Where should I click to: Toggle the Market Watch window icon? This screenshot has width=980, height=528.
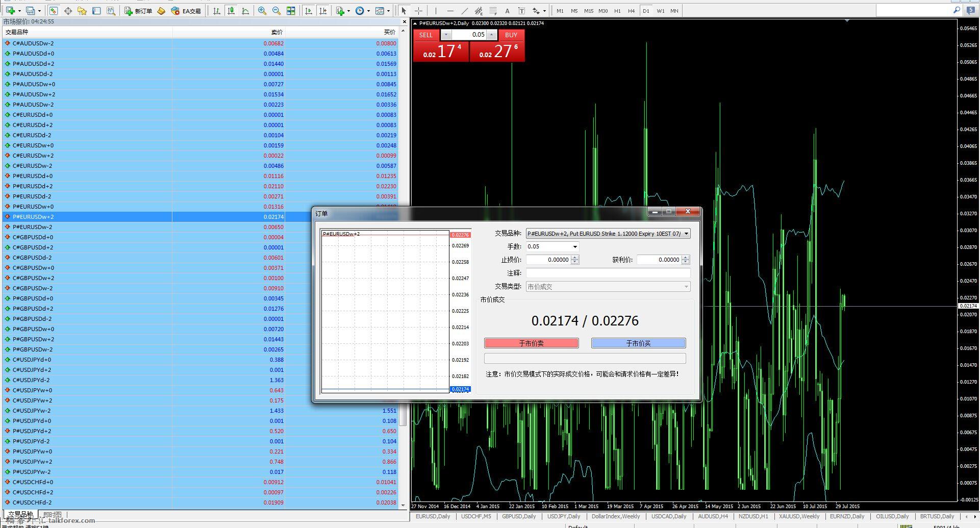[54, 11]
